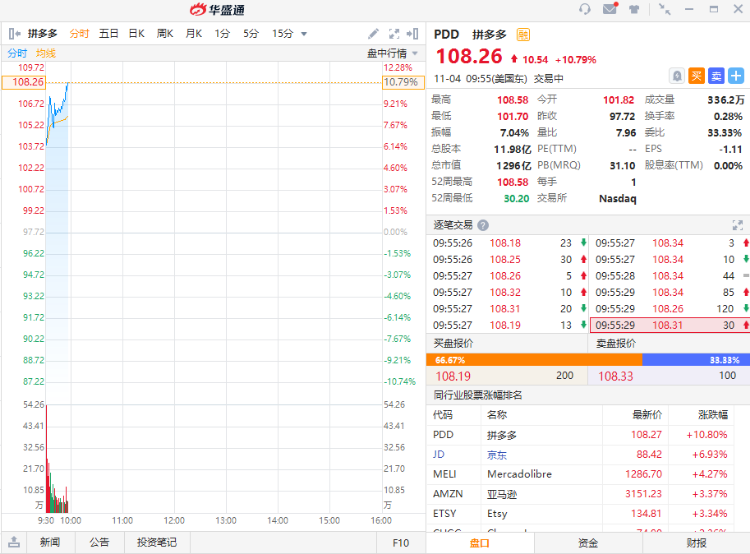Open the 新闻 news button
This screenshot has height=554, width=750.
click(x=50, y=542)
